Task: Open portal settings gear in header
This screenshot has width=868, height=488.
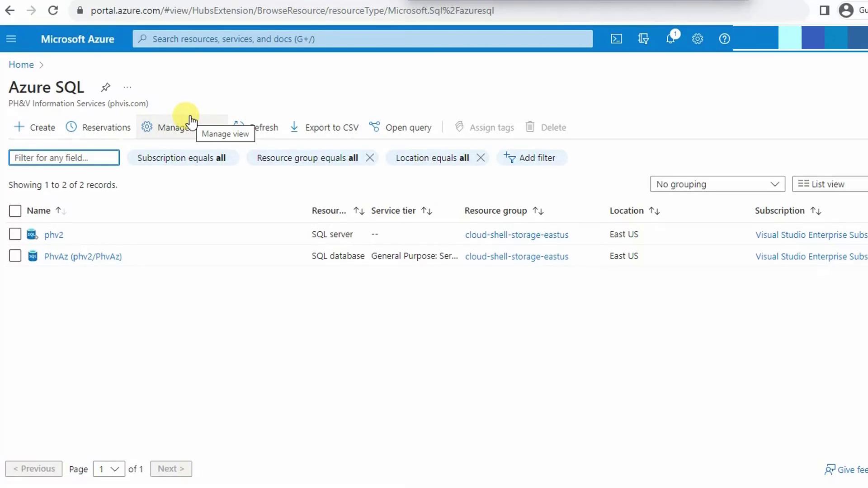Action: click(698, 39)
